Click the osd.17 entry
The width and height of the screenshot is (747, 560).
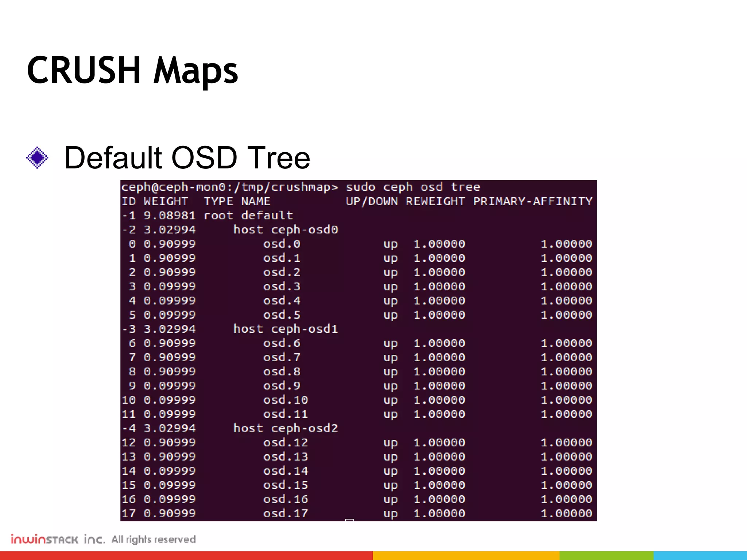[x=286, y=513]
